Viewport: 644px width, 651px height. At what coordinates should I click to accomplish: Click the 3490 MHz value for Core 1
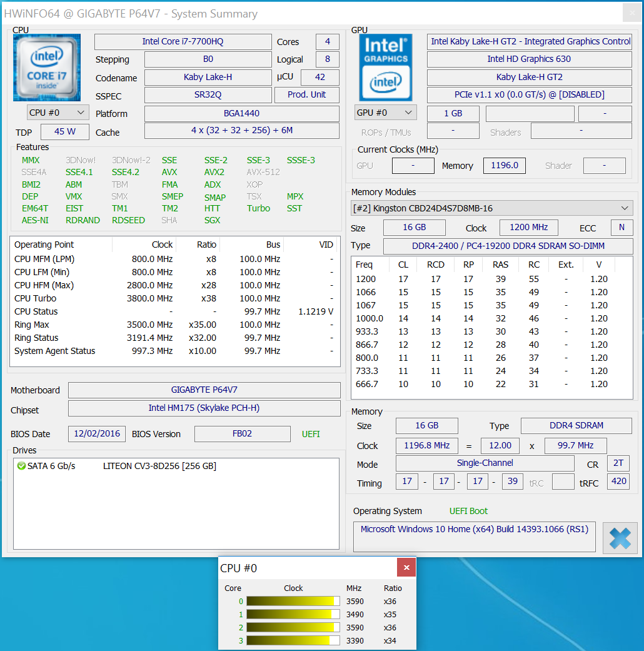pyautogui.click(x=355, y=615)
